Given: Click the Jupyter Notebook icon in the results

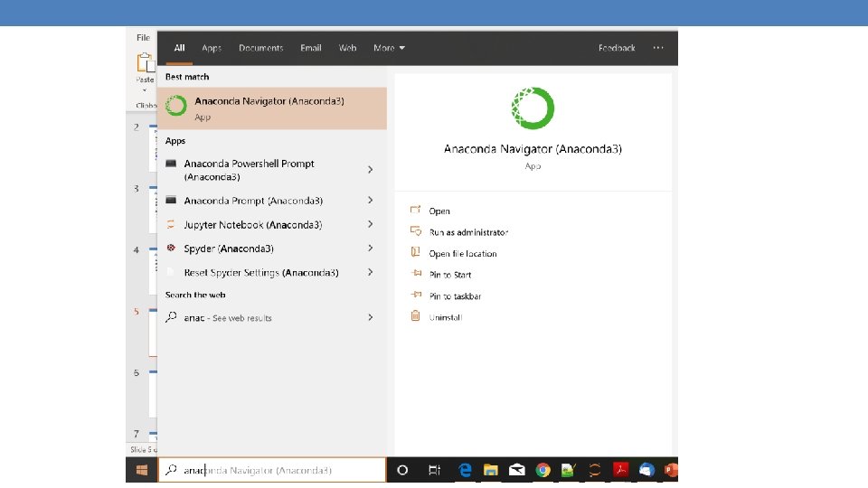Looking at the screenshot, I should (x=171, y=224).
